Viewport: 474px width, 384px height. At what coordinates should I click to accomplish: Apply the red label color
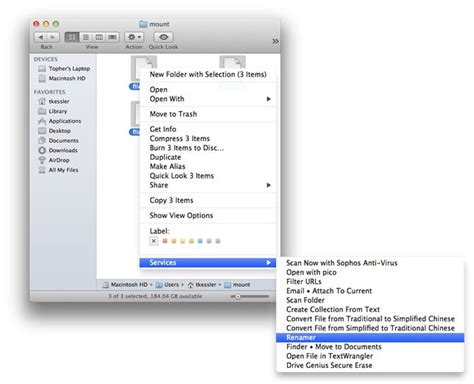click(x=165, y=241)
